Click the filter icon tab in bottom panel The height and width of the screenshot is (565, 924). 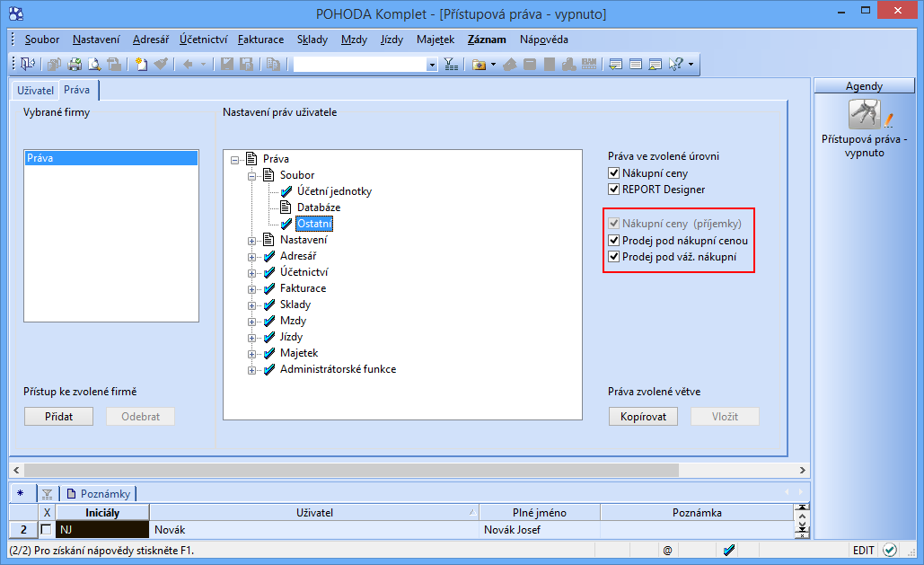(x=47, y=494)
